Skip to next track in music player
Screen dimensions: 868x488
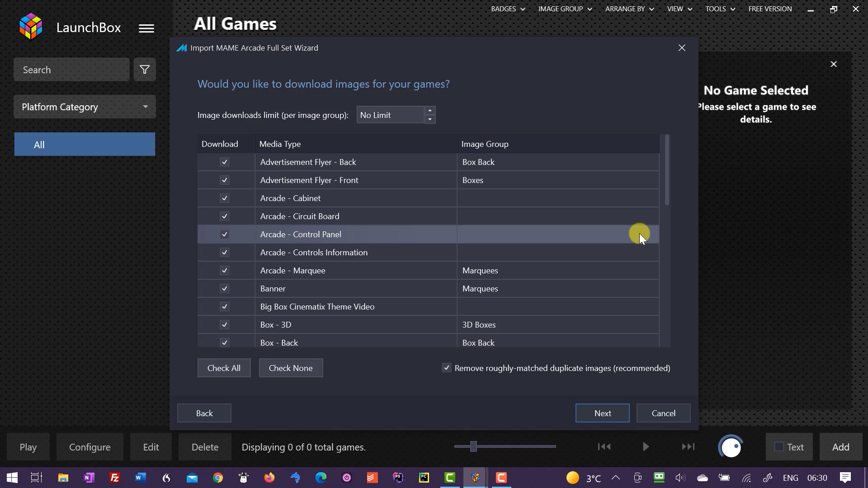pyautogui.click(x=688, y=447)
